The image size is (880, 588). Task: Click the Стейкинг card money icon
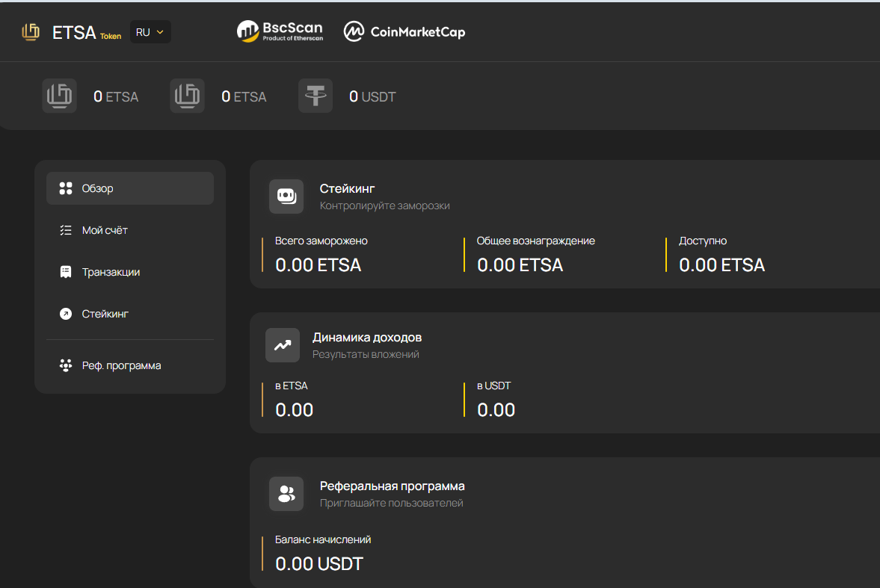pyautogui.click(x=286, y=196)
